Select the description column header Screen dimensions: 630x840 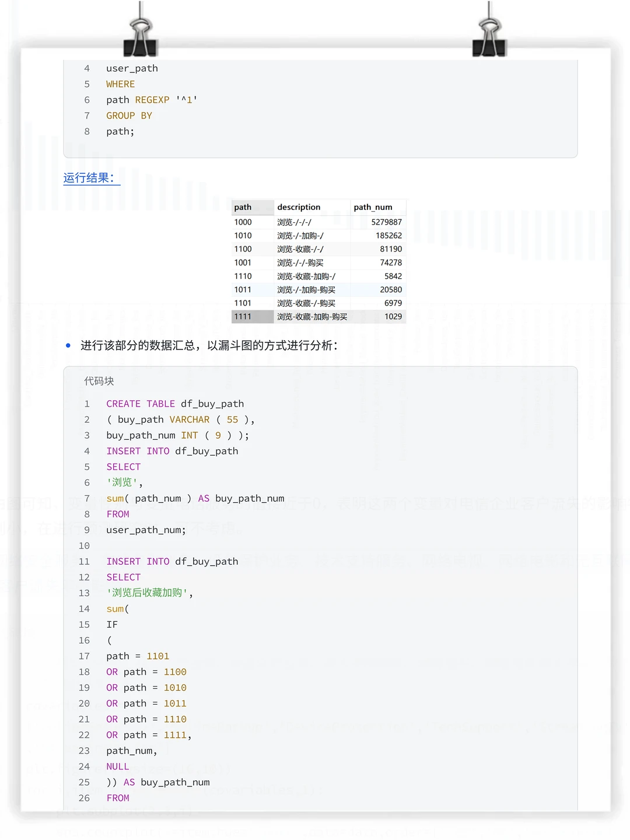(298, 207)
